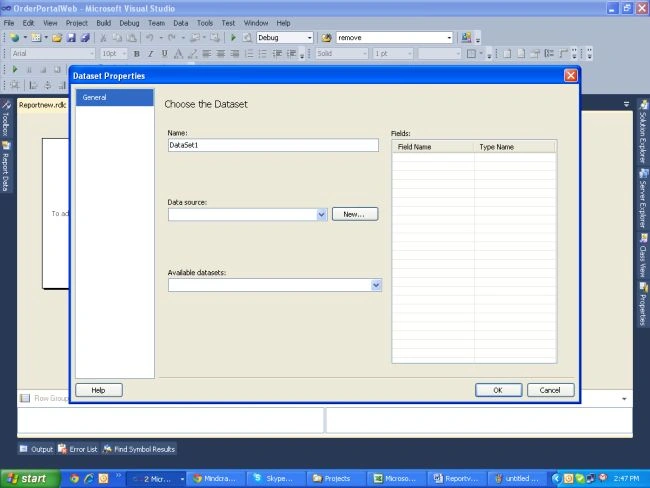Switch to Projects folder in taskbar

(336, 479)
